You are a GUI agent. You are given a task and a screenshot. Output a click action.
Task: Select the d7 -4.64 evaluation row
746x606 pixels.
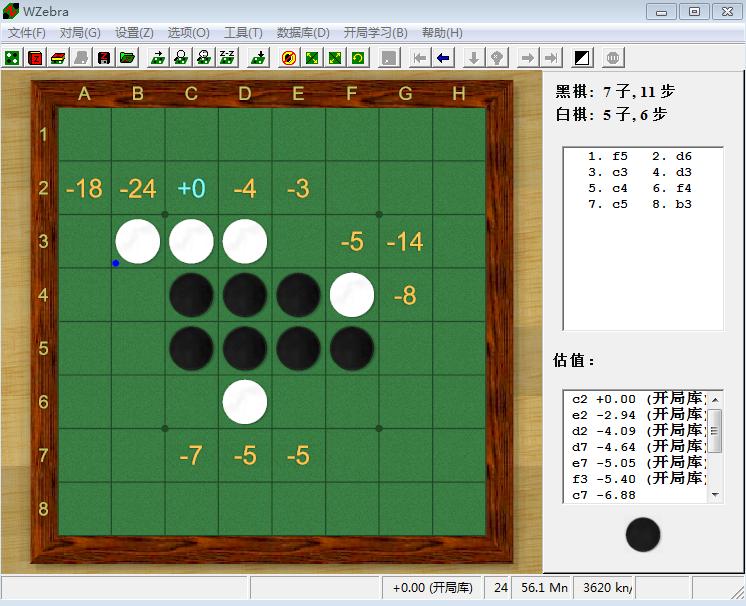[x=636, y=447]
